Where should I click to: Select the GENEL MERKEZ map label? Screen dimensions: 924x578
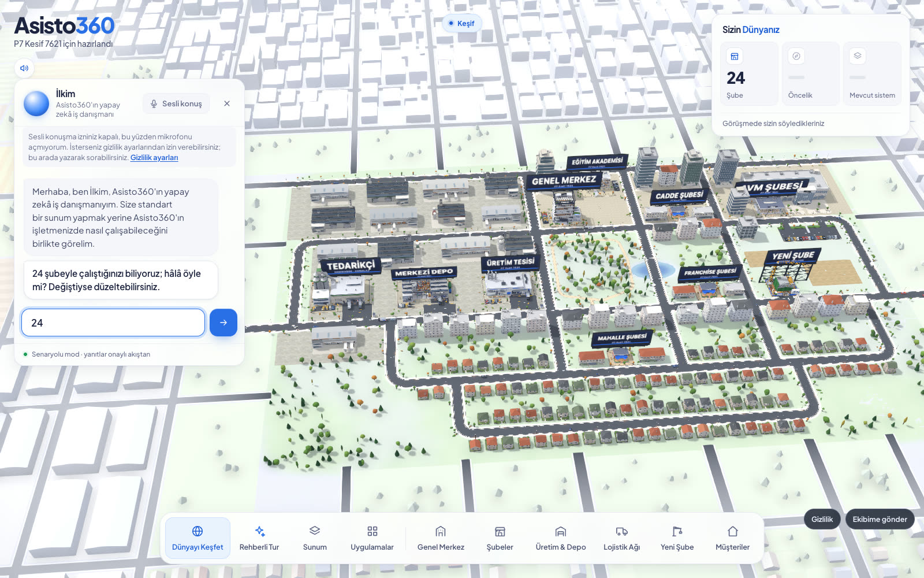(x=564, y=181)
